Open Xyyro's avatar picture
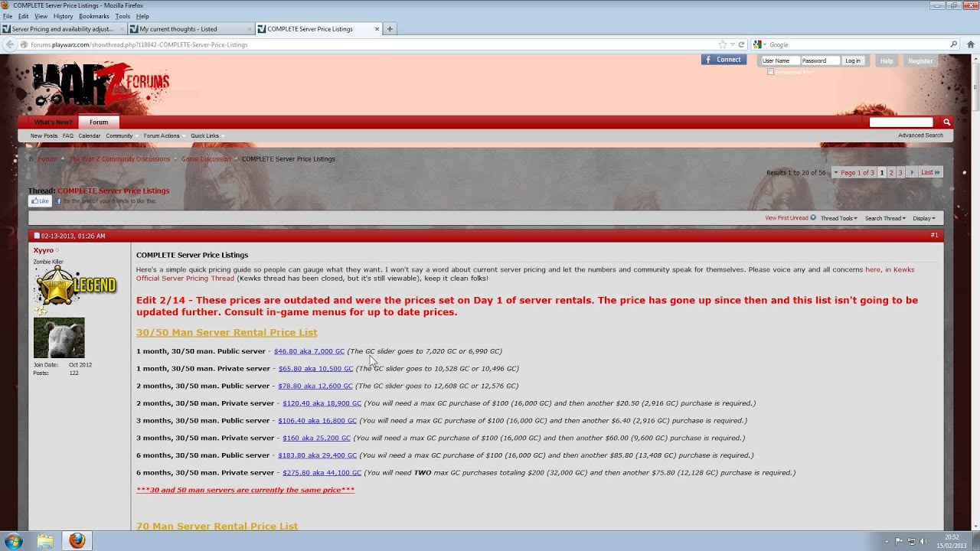Image resolution: width=980 pixels, height=551 pixels. [x=59, y=337]
